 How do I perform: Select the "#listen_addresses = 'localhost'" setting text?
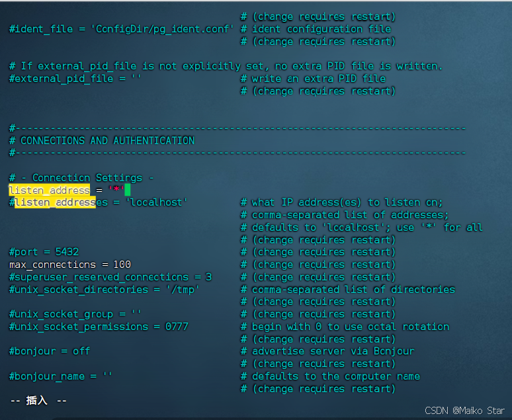[x=98, y=202]
